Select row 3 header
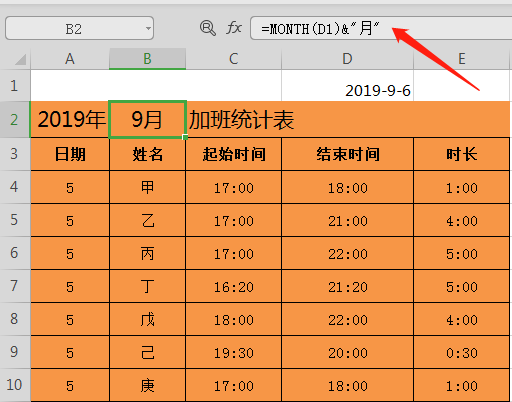512x402 pixels. 15,154
